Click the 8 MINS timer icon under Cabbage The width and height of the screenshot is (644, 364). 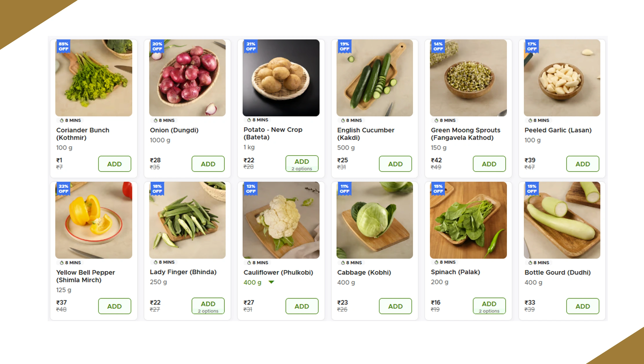click(x=343, y=263)
